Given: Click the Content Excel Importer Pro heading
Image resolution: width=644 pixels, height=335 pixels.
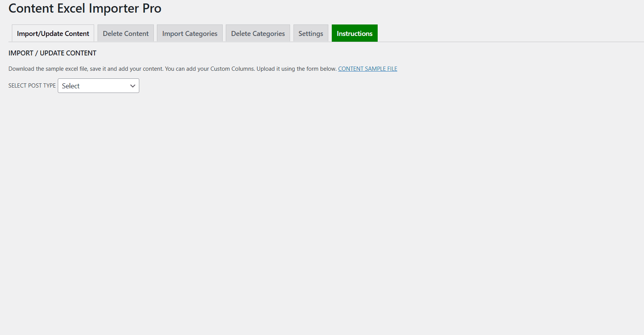Looking at the screenshot, I should (85, 8).
